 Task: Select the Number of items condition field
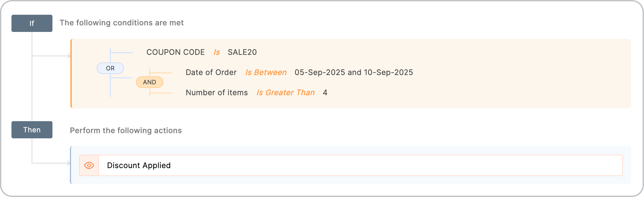pyautogui.click(x=217, y=92)
